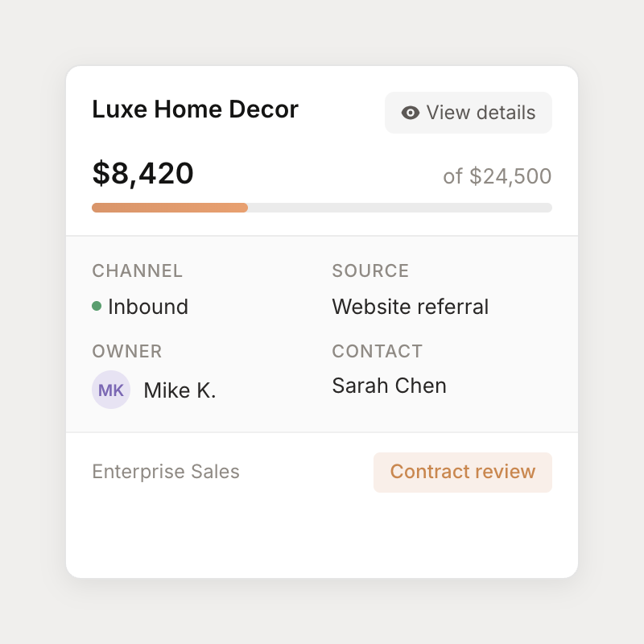
Task: Click the eye symbol on the details button
Action: coord(410,113)
